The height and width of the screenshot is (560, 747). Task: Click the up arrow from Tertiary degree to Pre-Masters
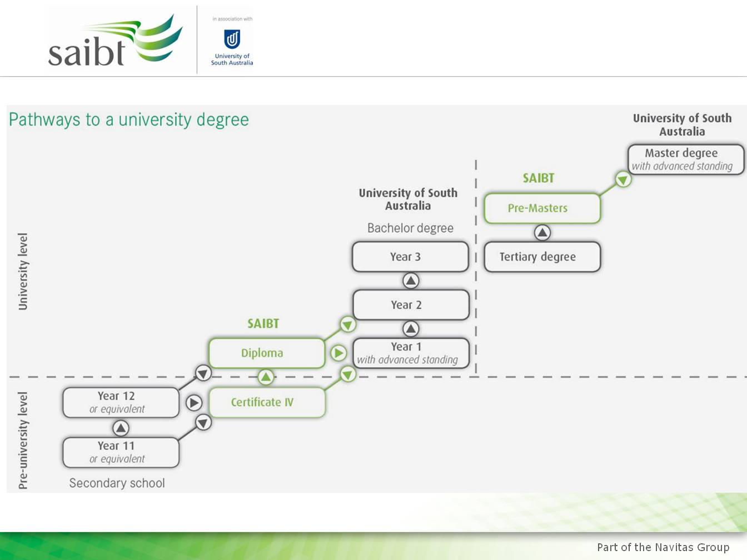542,232
